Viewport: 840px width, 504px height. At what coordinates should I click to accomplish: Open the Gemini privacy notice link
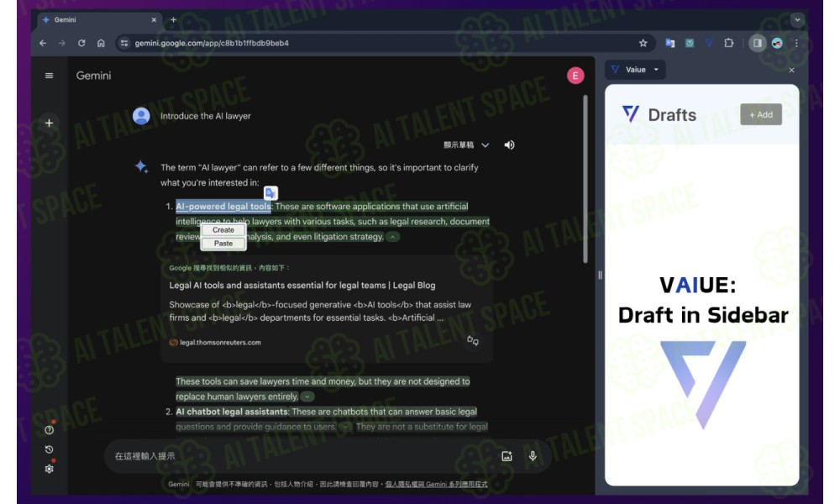pyautogui.click(x=436, y=484)
